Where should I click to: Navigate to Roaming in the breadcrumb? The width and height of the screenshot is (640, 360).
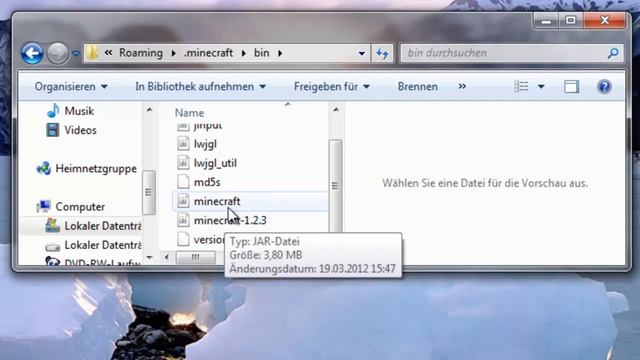pyautogui.click(x=141, y=53)
